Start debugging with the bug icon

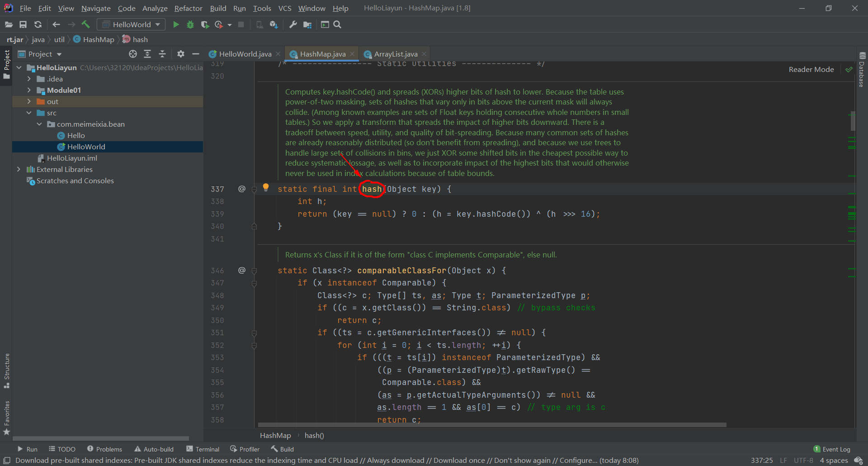[190, 24]
